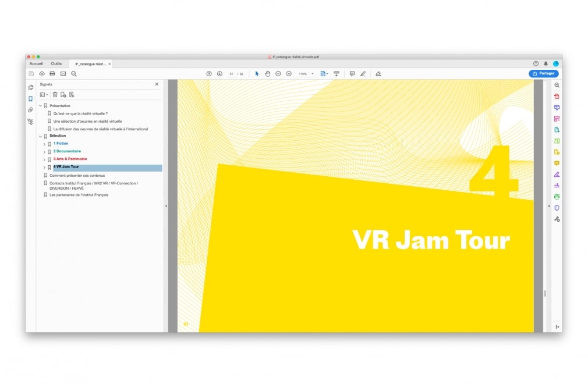Click the print icon in toolbar
The width and height of the screenshot is (588, 384).
(52, 74)
